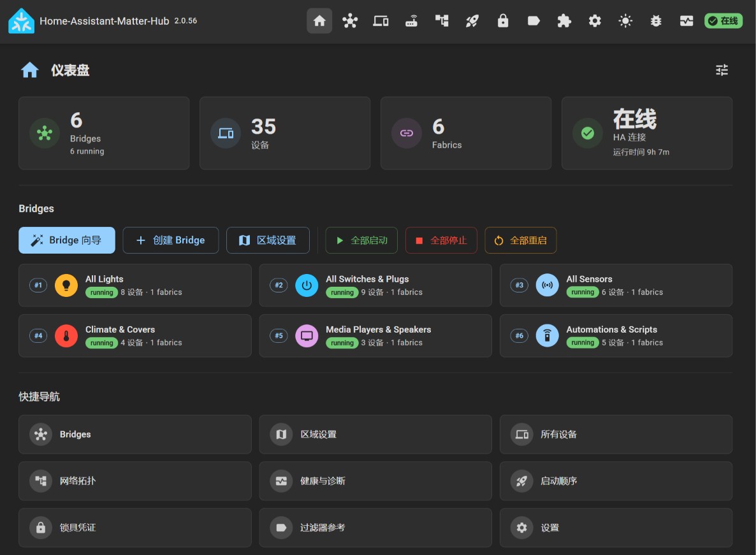This screenshot has width=756, height=555.
Task: Open settings gear icon in top bar
Action: pos(595,21)
